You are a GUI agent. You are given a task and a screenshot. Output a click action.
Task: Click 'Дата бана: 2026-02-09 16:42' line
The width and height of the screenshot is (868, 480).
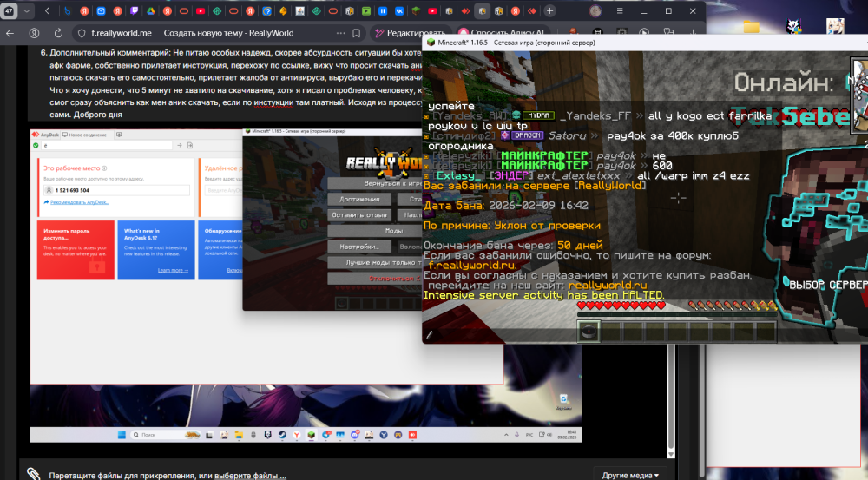[x=506, y=206]
